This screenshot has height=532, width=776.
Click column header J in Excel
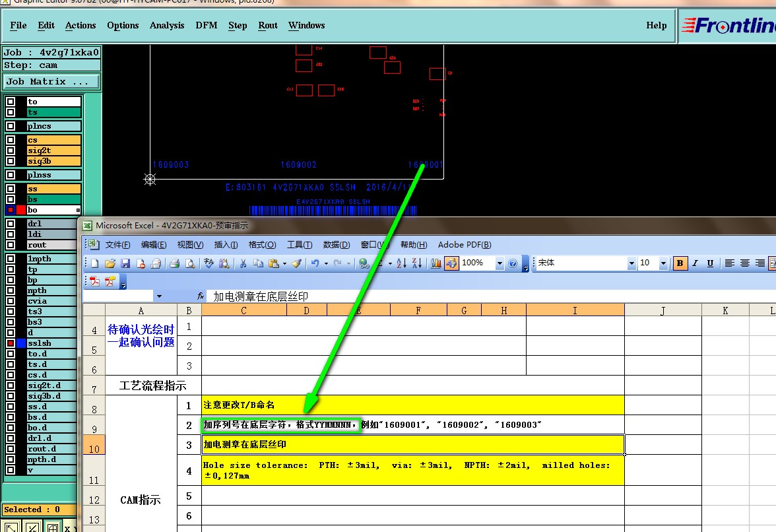663,310
